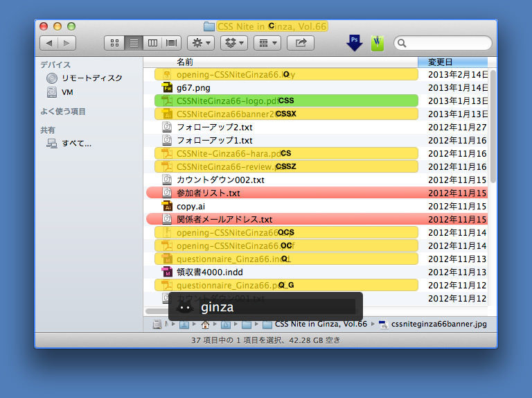Image resolution: width=532 pixels, height=398 pixels.
Task: Focus the Finder search field
Action: (x=443, y=43)
